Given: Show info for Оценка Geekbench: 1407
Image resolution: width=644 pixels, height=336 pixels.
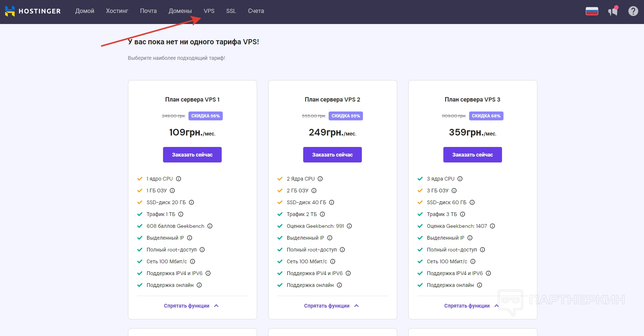Looking at the screenshot, I should (x=492, y=226).
